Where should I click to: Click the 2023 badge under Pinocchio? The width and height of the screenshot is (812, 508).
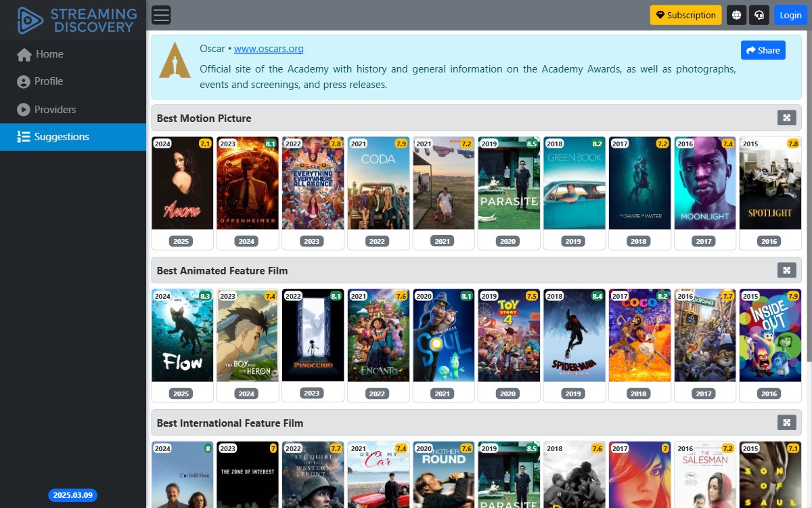[x=312, y=393]
